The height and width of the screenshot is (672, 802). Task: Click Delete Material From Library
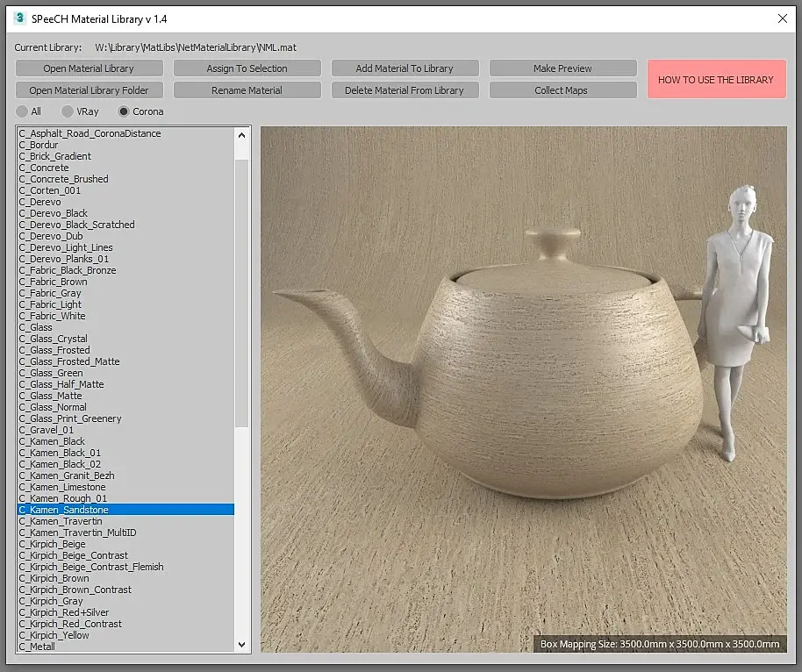point(405,90)
